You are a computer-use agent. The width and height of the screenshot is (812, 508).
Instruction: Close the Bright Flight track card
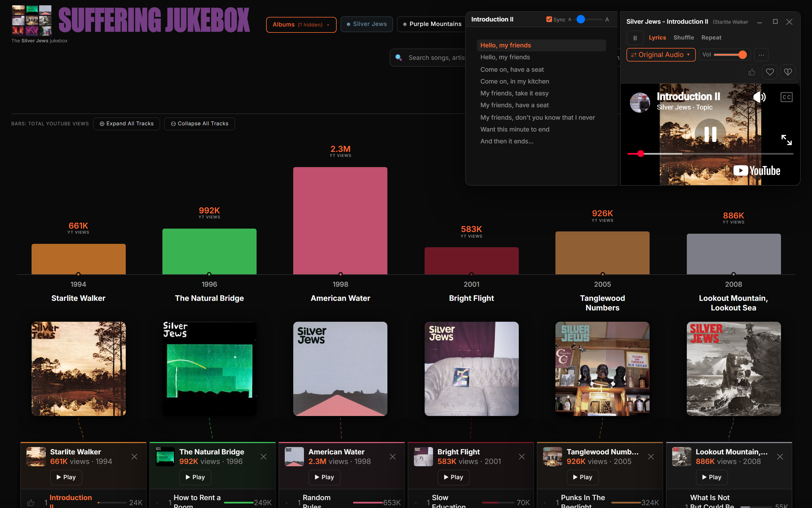[x=522, y=457]
